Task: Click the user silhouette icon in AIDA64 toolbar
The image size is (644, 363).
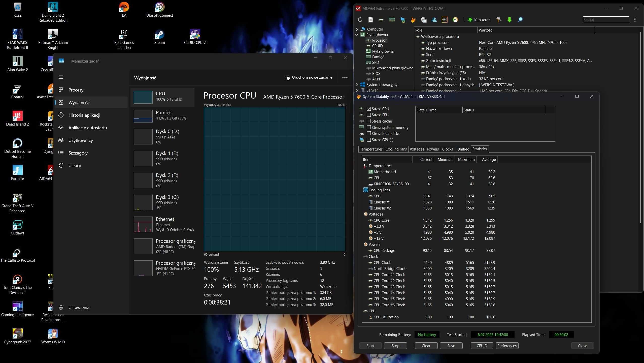Action: (434, 20)
